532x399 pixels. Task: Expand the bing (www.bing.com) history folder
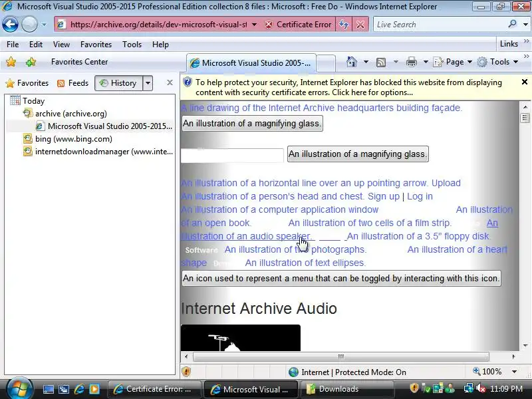(x=68, y=139)
